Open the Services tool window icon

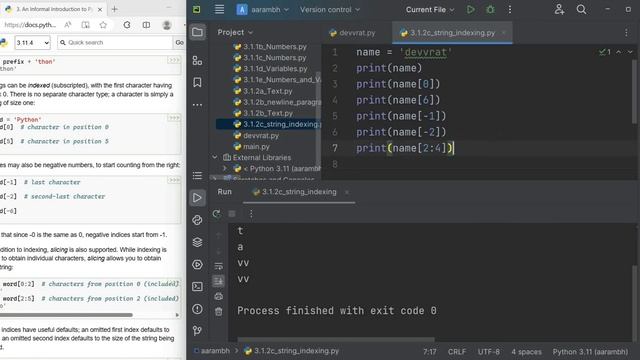point(197,264)
